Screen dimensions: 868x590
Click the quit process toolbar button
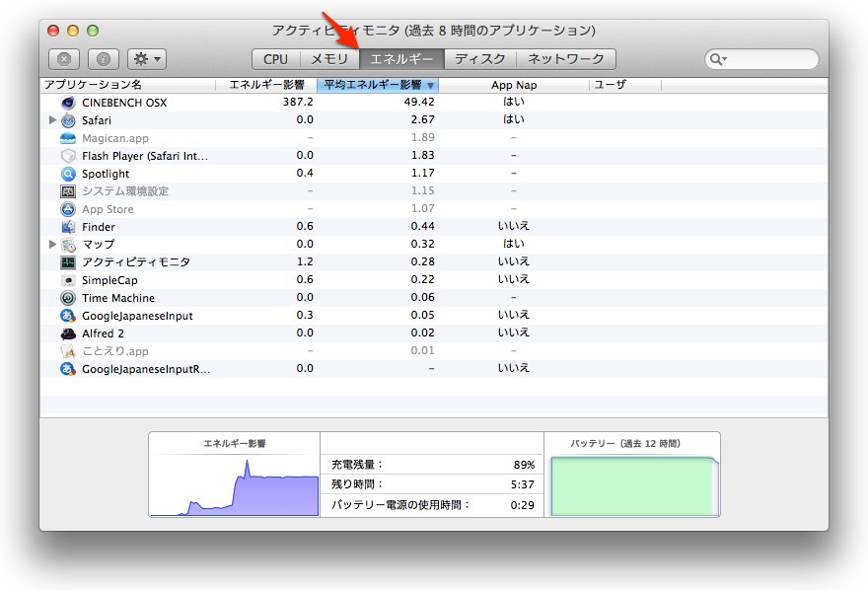[x=64, y=58]
